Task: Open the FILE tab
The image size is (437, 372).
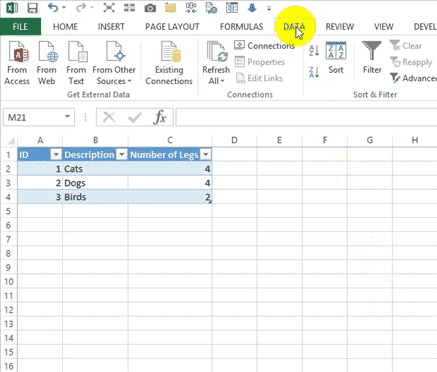Action: click(20, 27)
